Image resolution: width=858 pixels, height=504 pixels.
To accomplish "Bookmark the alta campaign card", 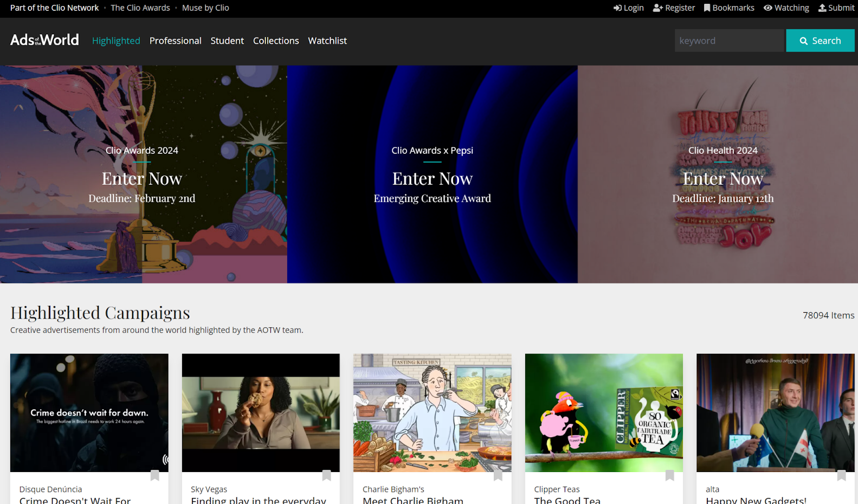I will [x=841, y=476].
